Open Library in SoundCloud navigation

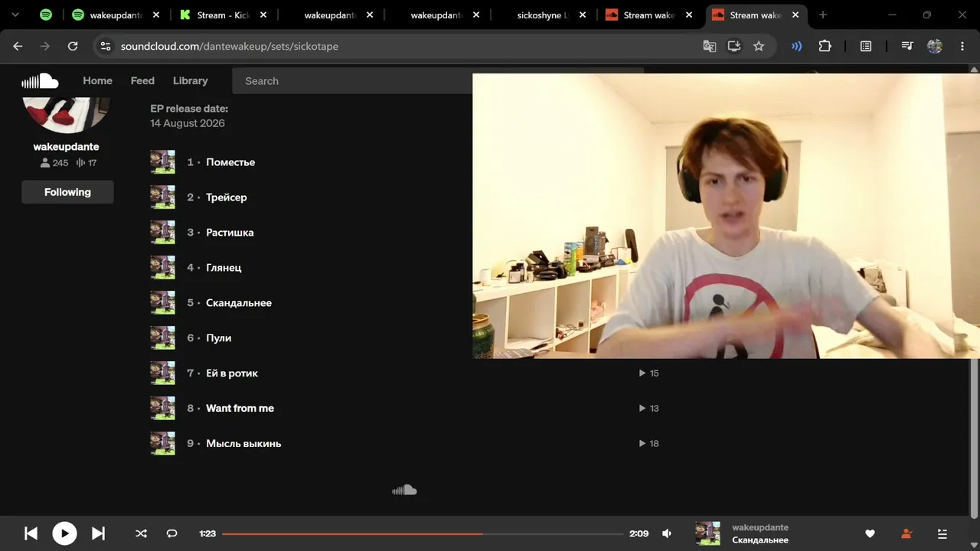click(190, 80)
